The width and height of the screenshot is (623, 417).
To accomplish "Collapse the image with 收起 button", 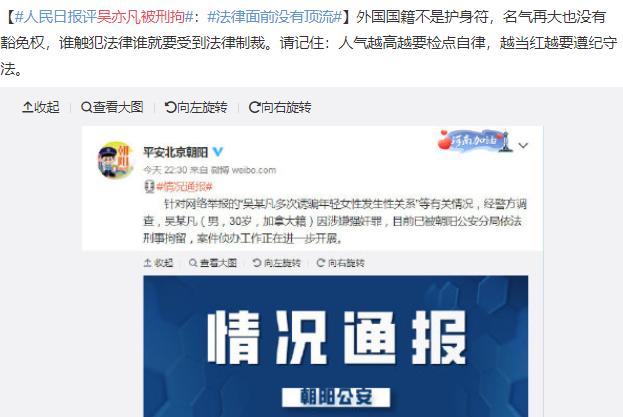I will [x=41, y=107].
